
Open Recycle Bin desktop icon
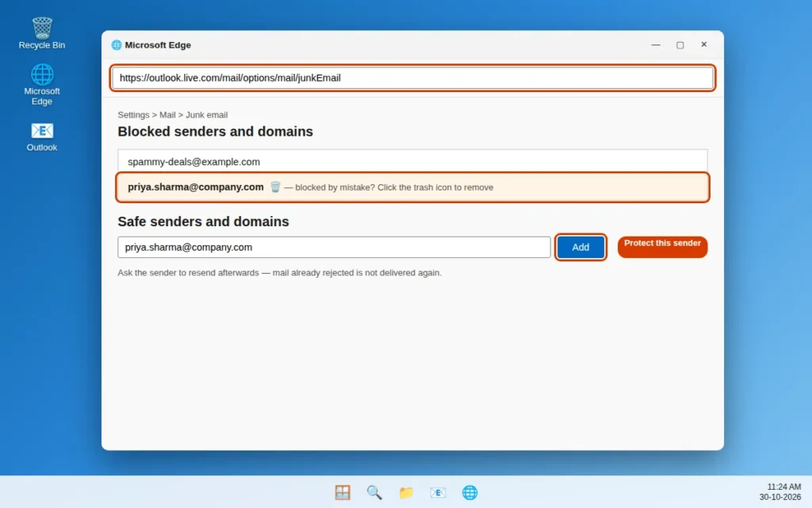pyautogui.click(x=42, y=33)
